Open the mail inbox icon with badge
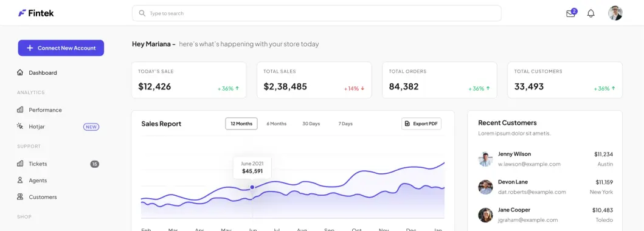 pos(571,13)
